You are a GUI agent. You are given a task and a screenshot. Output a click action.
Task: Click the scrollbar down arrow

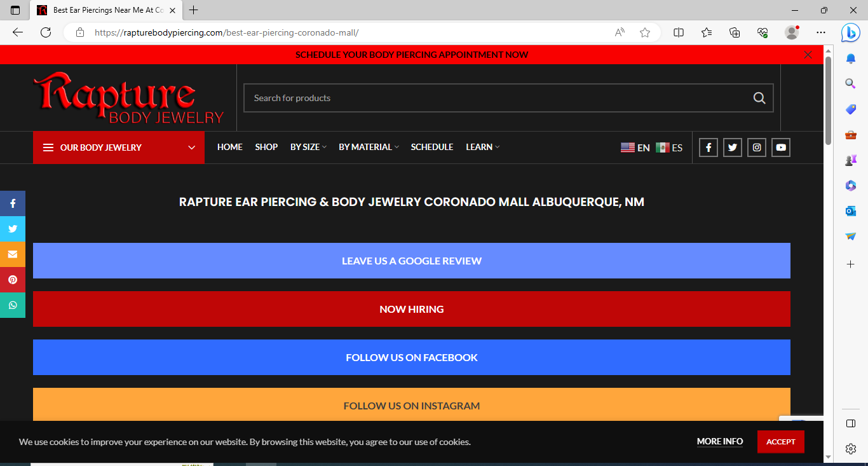point(828,456)
